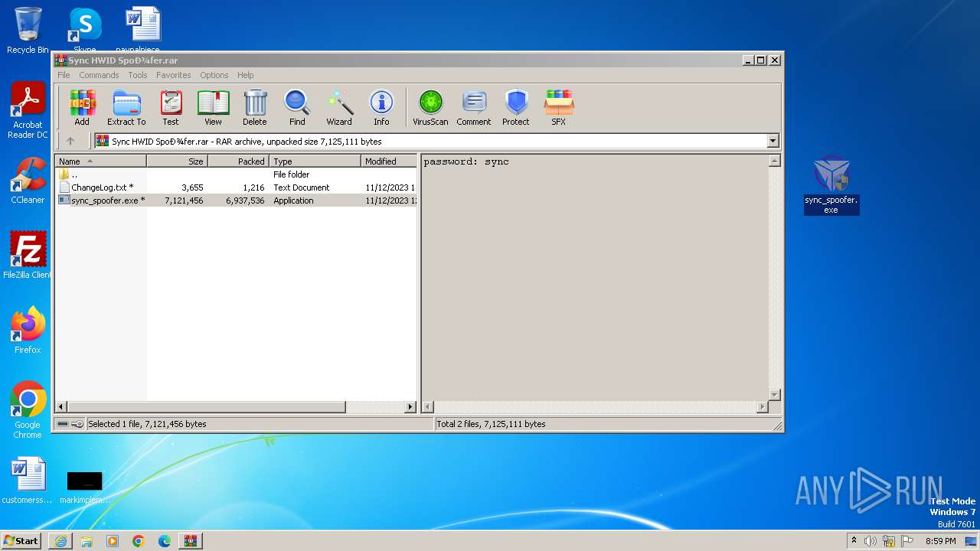Open the View file tool
980x551 pixels.
(213, 107)
